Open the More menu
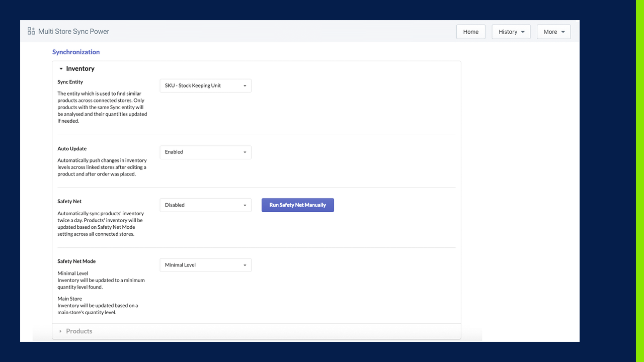Screen dimensions: 644x362 click(553, 31)
